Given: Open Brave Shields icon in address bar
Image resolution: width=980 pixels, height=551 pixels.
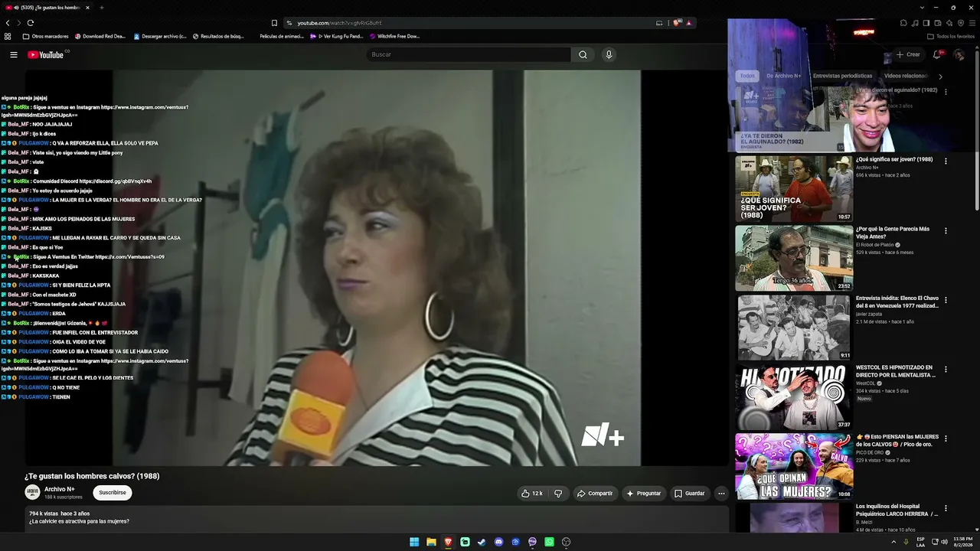Looking at the screenshot, I should (677, 23).
